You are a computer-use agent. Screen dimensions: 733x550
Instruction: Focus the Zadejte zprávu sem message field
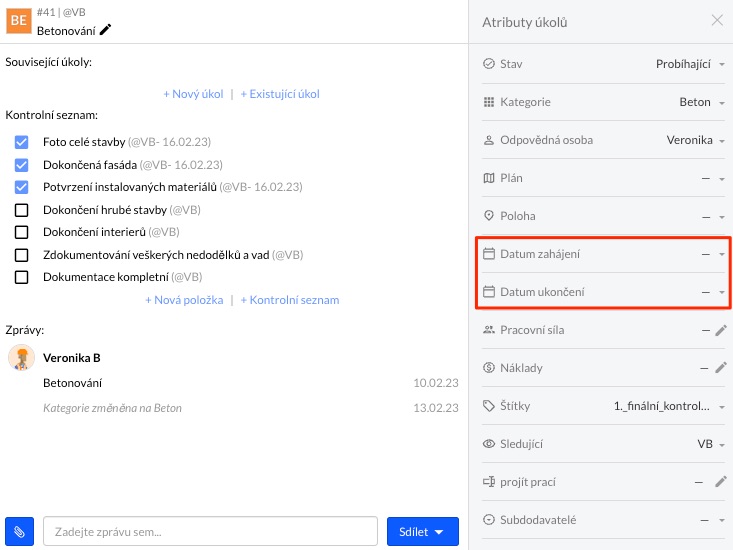(x=210, y=532)
